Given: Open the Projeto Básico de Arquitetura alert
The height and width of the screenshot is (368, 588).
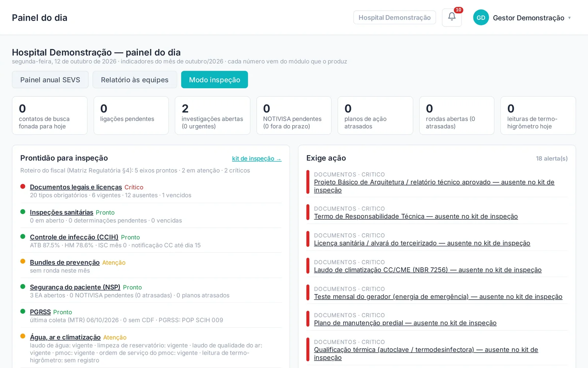Looking at the screenshot, I should pyautogui.click(x=434, y=186).
